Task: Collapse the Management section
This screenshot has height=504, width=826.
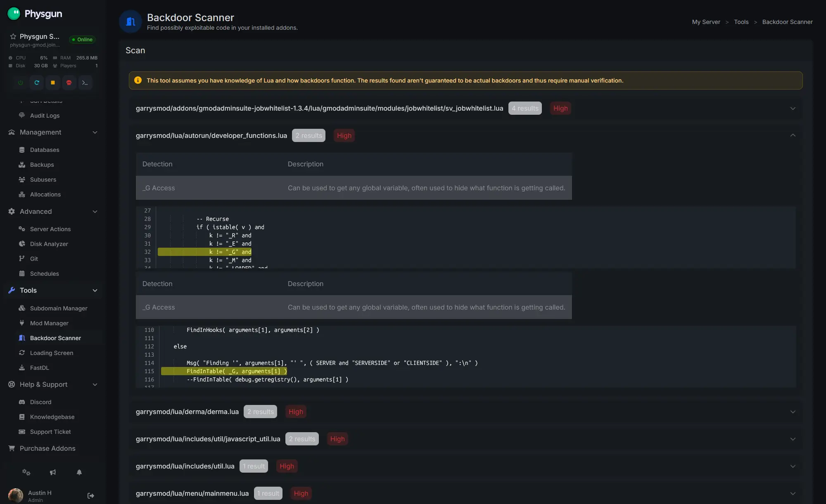Action: pos(95,132)
